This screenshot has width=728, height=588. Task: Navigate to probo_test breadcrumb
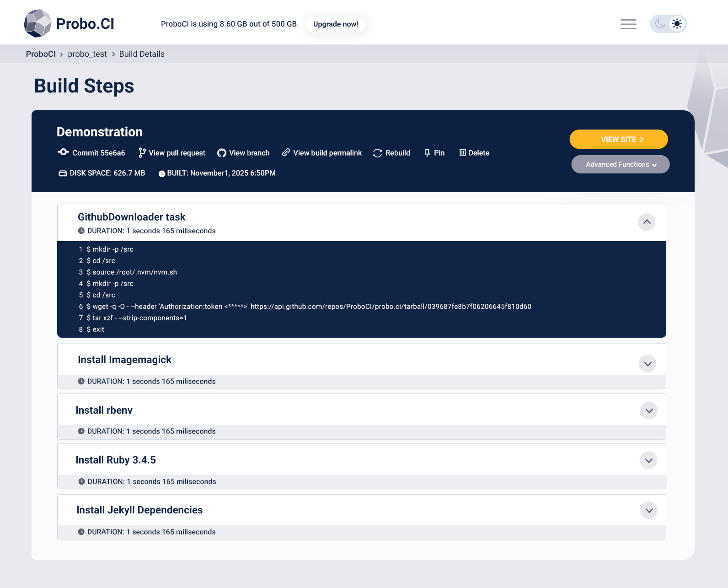tap(87, 54)
